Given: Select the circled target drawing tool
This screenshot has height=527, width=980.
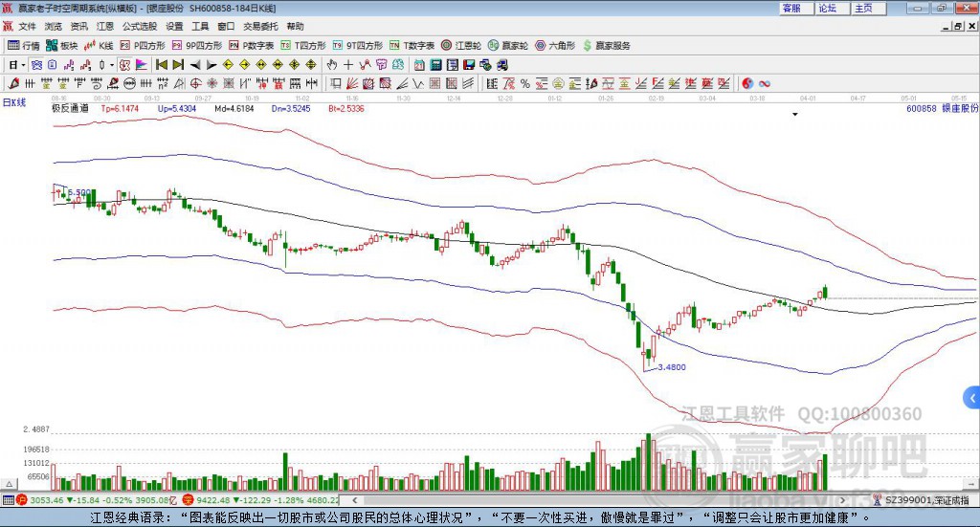Looking at the screenshot, I should point(195,83).
